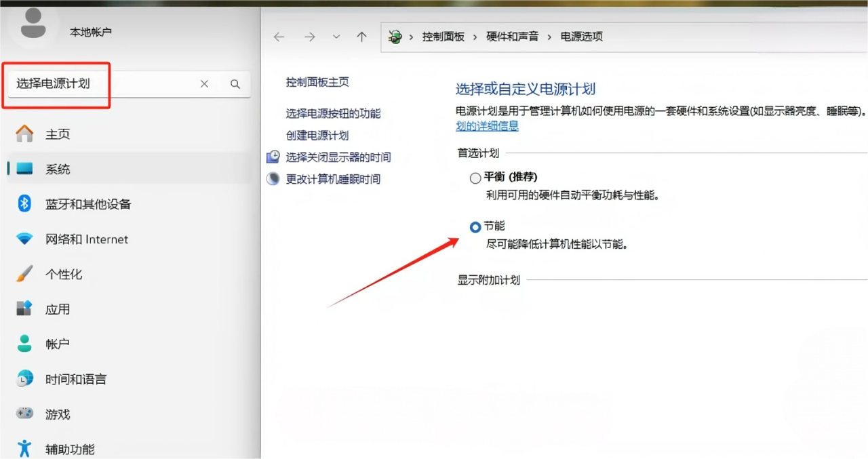The width and height of the screenshot is (868, 459).
Task: Open 选择电源按钮的功能 link
Action: tap(333, 114)
